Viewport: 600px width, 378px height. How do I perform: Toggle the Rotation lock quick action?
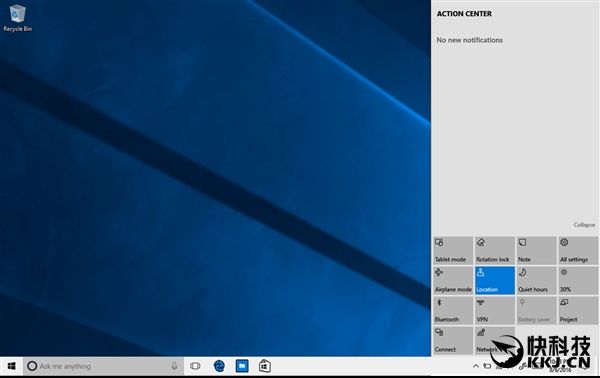[x=495, y=251]
